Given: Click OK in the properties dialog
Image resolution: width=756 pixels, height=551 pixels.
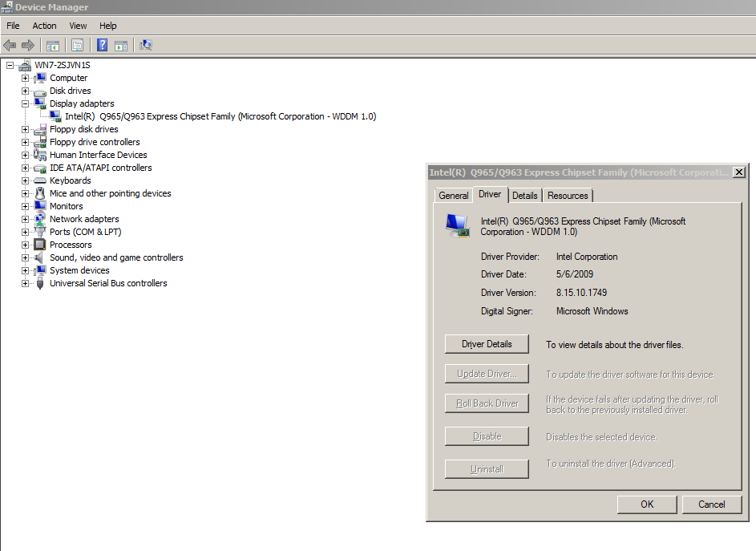Looking at the screenshot, I should click(x=647, y=504).
